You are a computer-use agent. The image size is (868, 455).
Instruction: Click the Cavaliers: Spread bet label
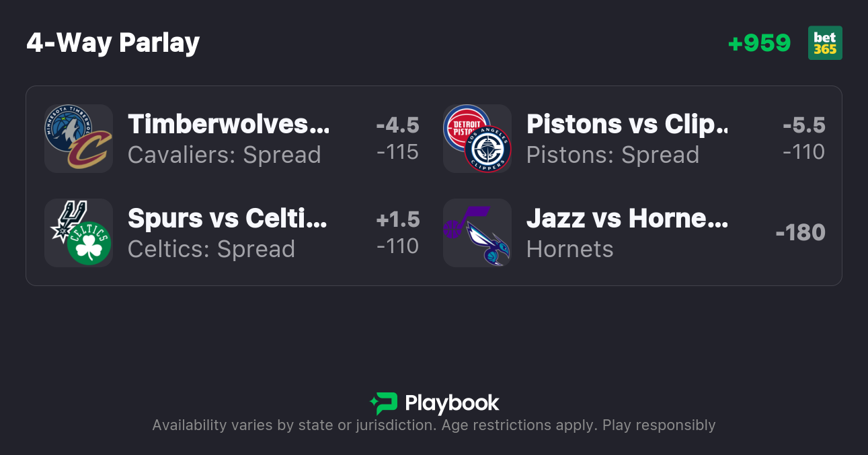(224, 155)
